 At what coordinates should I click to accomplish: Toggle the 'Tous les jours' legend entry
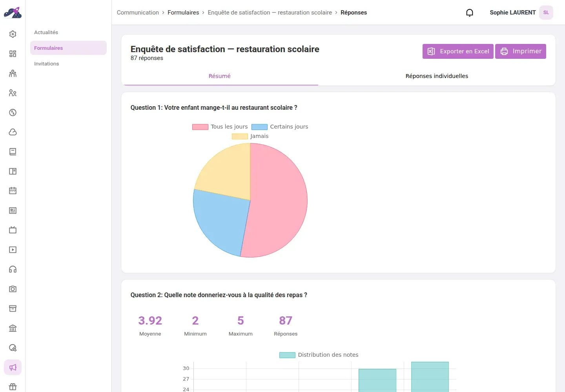(x=220, y=127)
